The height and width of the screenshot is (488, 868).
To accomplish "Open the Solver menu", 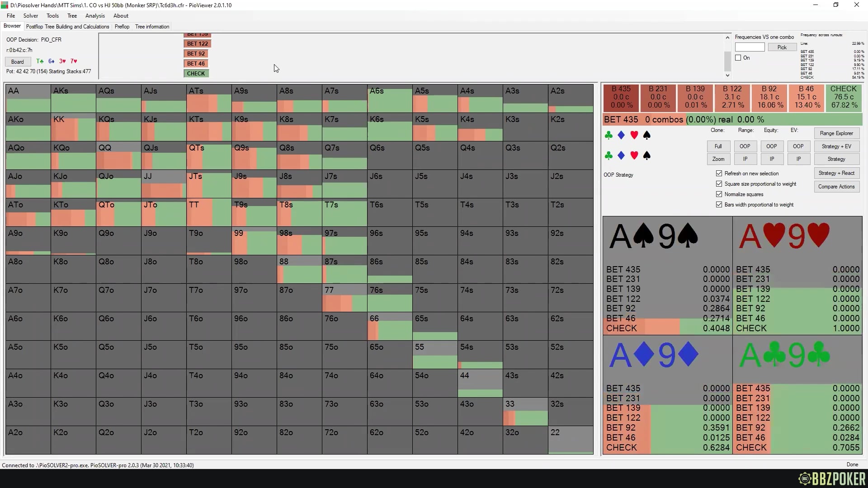I will (x=30, y=16).
